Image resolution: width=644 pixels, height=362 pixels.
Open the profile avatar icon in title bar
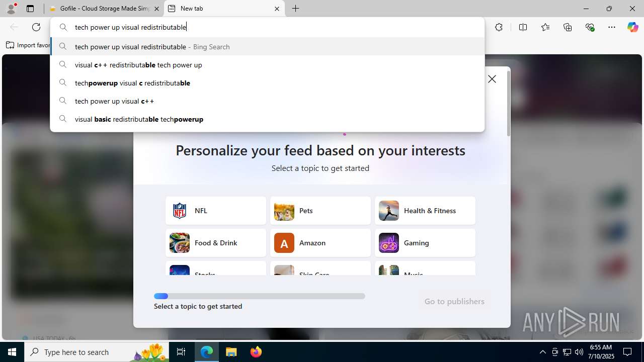pos(11,9)
